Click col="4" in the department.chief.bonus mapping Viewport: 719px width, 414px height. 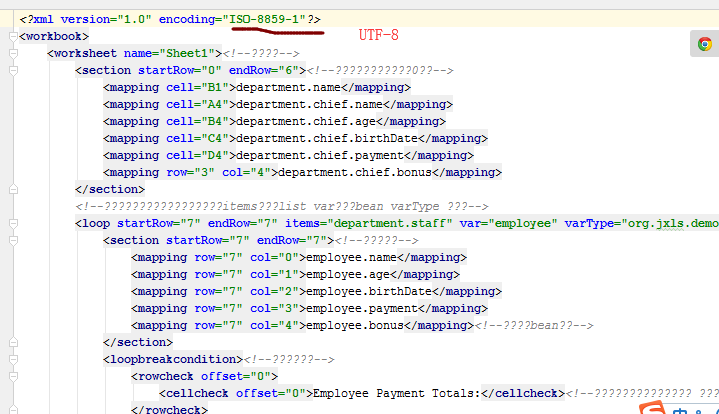(x=247, y=172)
